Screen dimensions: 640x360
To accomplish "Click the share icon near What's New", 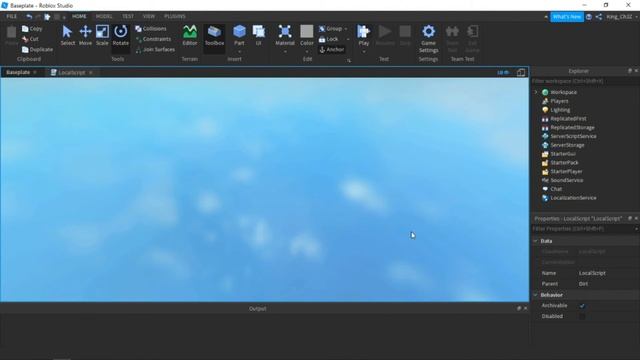I will [598, 17].
